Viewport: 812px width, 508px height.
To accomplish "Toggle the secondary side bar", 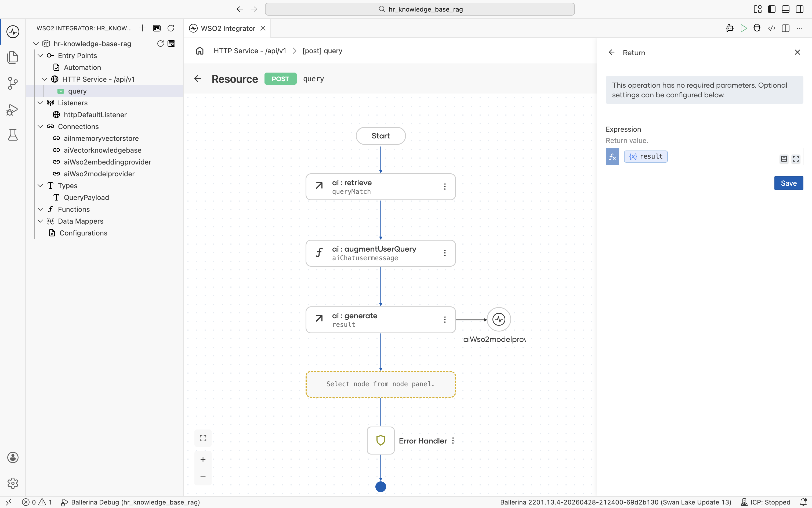I will (x=800, y=9).
